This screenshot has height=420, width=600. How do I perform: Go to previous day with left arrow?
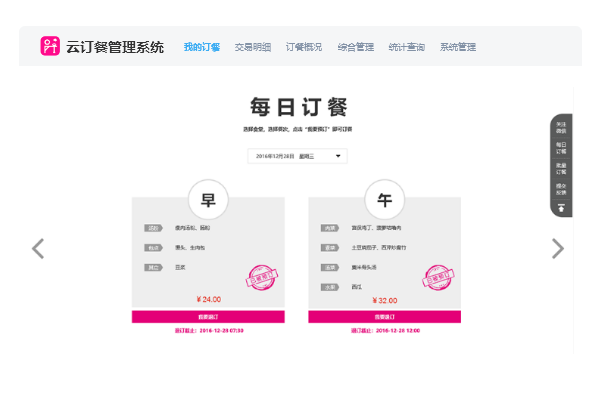[x=38, y=248]
